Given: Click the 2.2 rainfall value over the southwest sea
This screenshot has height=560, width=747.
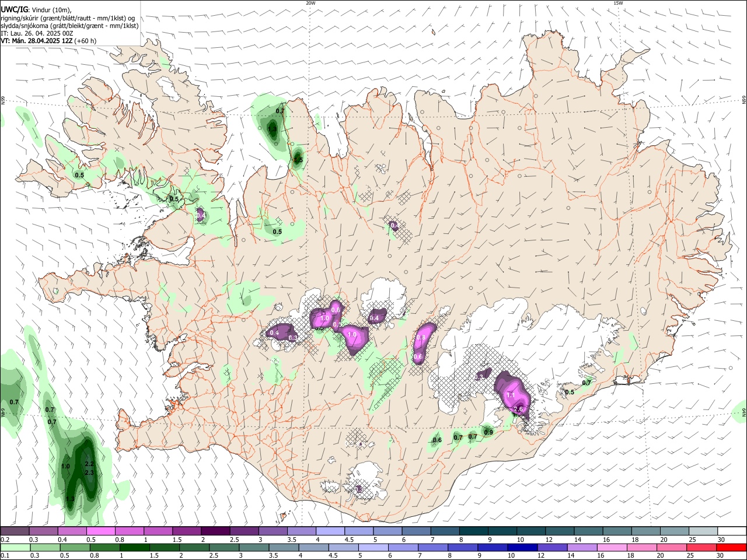Looking at the screenshot, I should coord(89,464).
